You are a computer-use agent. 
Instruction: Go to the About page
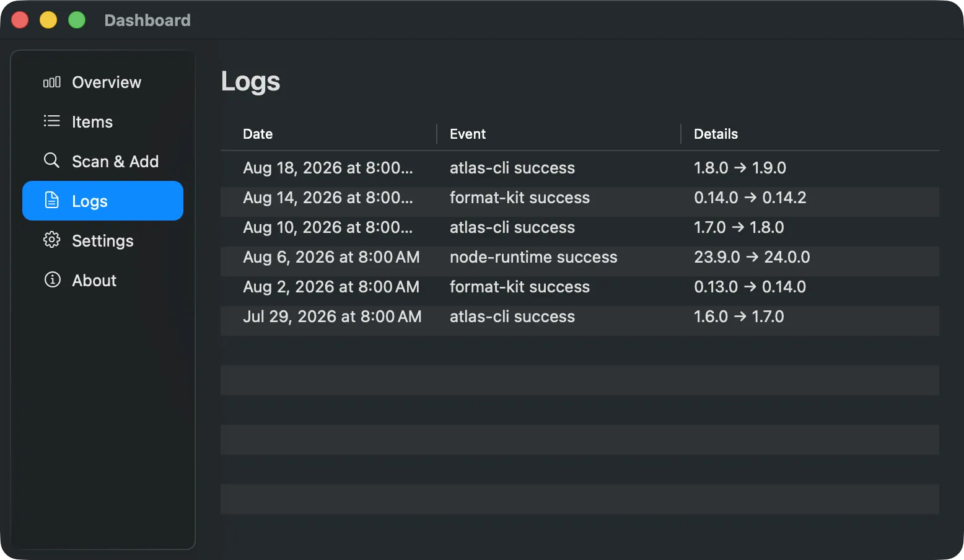tap(103, 280)
